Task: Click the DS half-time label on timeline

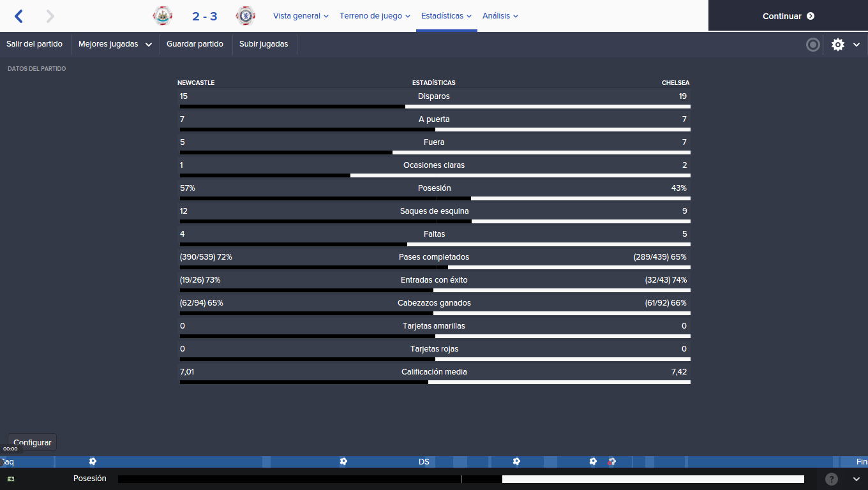Action: pyautogui.click(x=424, y=462)
